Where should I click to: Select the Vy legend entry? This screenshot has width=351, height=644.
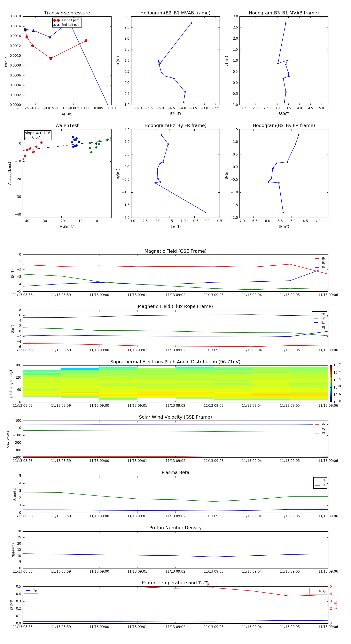point(320,429)
